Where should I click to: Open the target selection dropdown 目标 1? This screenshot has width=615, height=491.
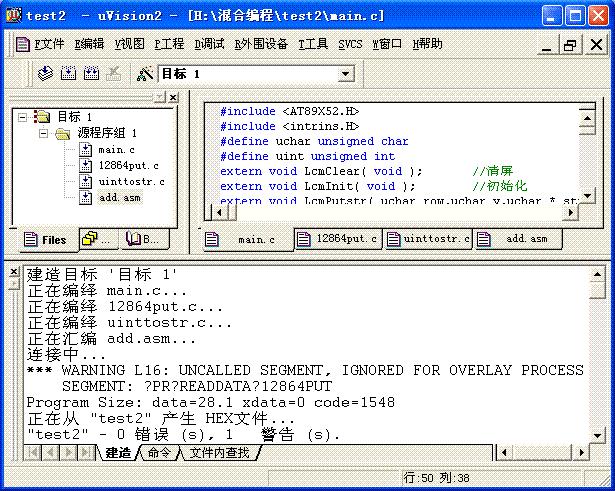point(346,74)
